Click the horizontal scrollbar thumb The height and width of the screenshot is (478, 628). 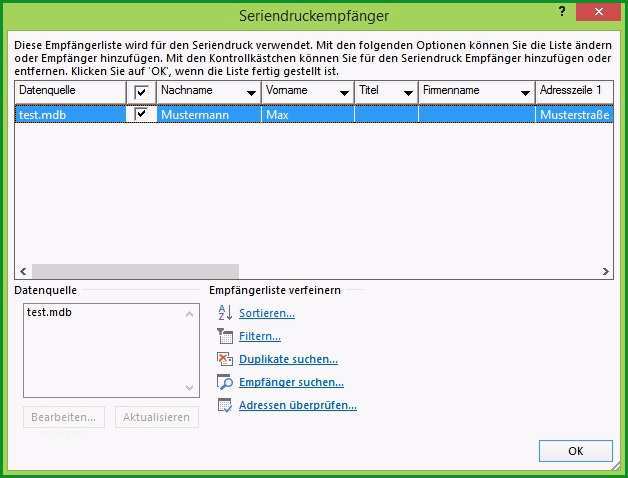click(135, 271)
